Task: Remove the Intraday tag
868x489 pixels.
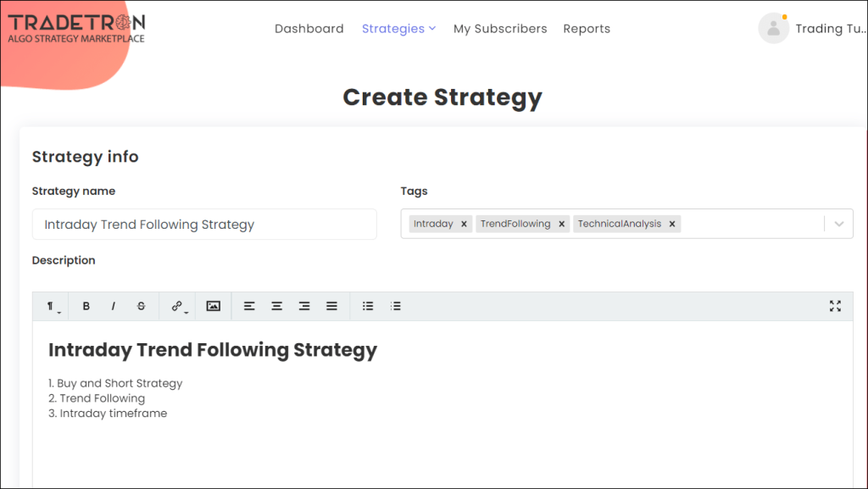Action: [463, 224]
